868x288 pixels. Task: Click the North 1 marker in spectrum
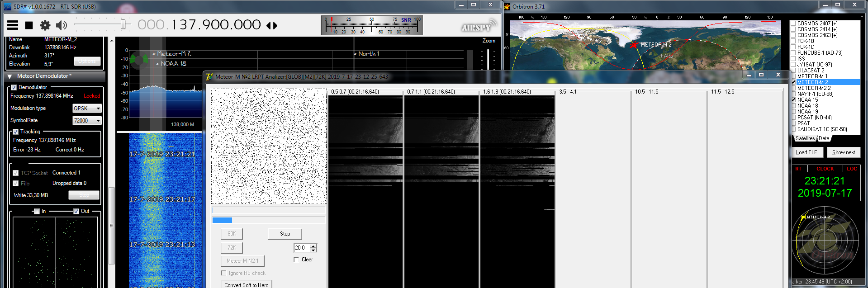[366, 54]
